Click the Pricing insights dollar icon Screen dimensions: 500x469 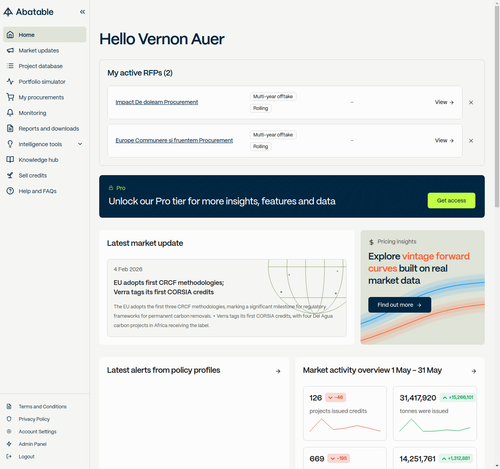[x=371, y=242]
